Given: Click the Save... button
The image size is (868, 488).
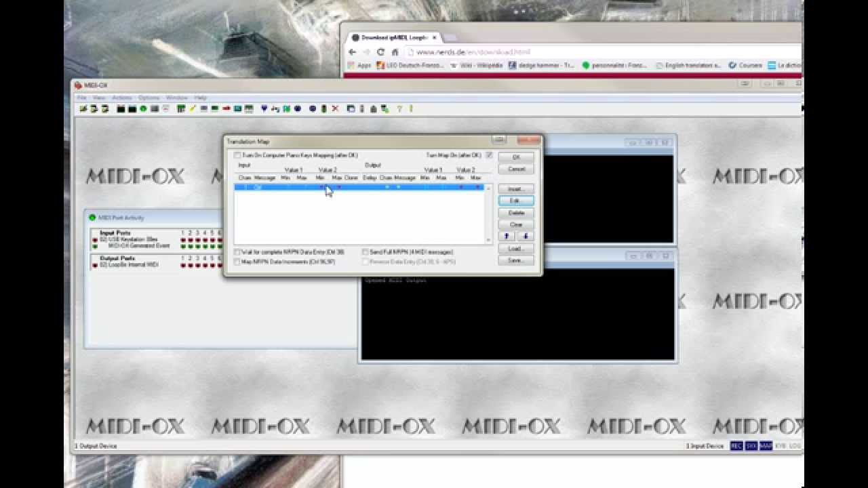Looking at the screenshot, I should [x=516, y=260].
